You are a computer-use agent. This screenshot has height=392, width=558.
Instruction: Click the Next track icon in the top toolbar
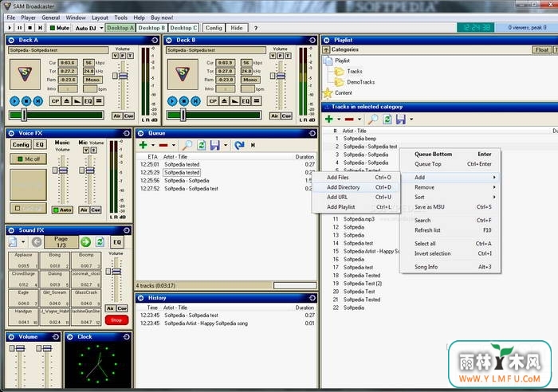pyautogui.click(x=40, y=28)
